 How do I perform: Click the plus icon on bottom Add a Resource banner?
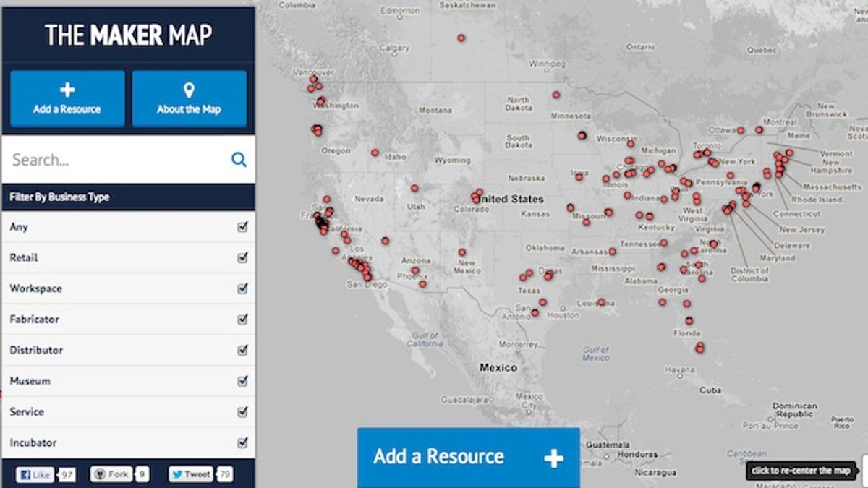(x=553, y=458)
